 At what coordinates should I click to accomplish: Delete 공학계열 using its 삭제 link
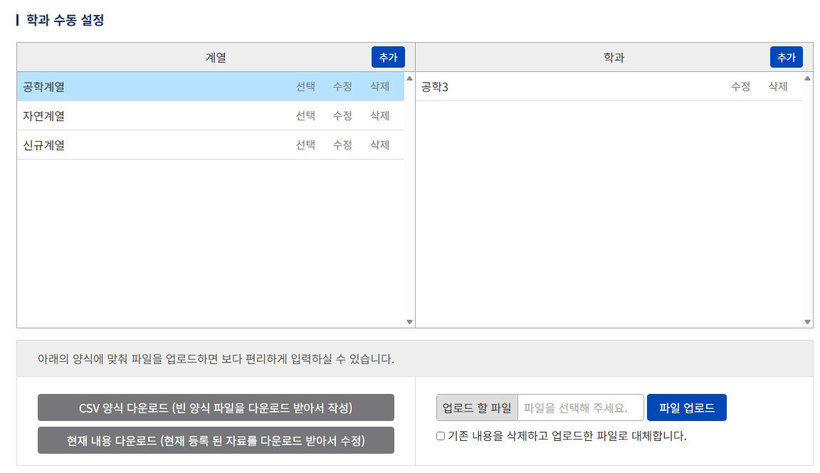point(379,87)
